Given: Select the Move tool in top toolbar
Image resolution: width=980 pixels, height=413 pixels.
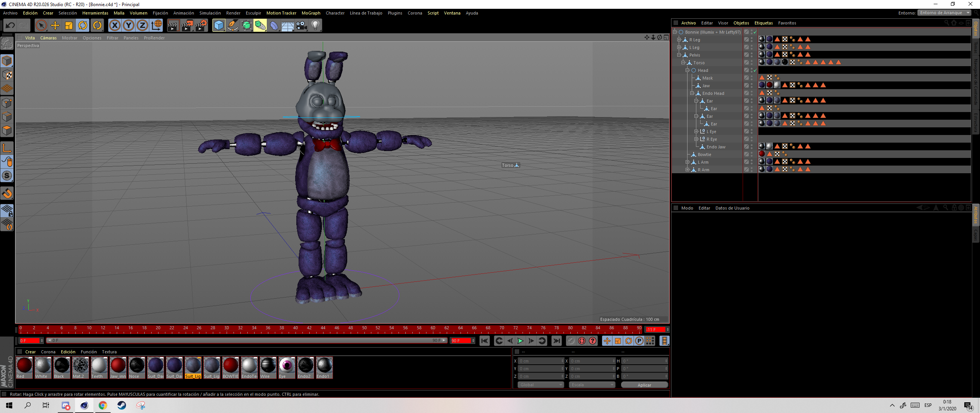Looking at the screenshot, I should click(55, 26).
